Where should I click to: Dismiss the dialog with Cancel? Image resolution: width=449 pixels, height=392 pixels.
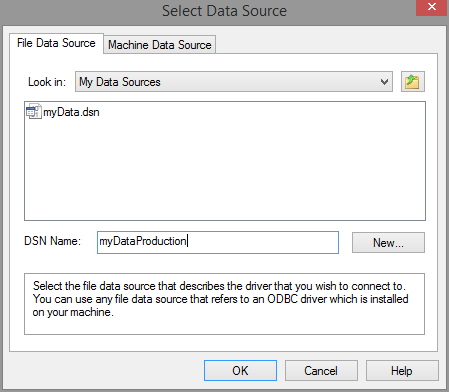321,371
